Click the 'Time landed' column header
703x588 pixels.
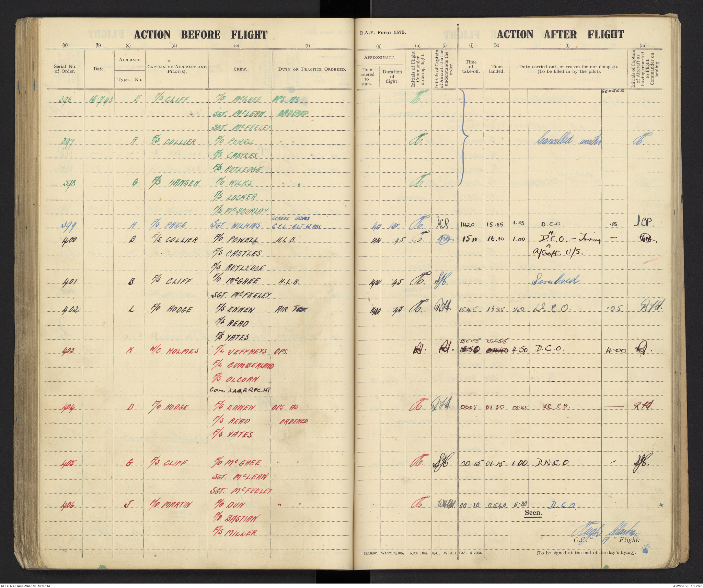[x=497, y=69]
